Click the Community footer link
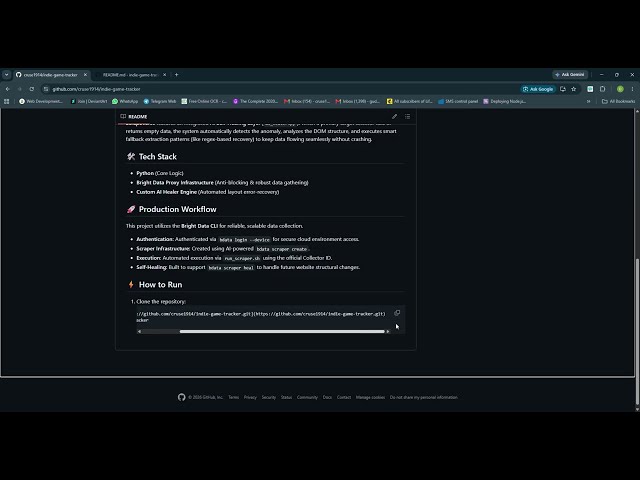The image size is (640, 480). [307, 397]
